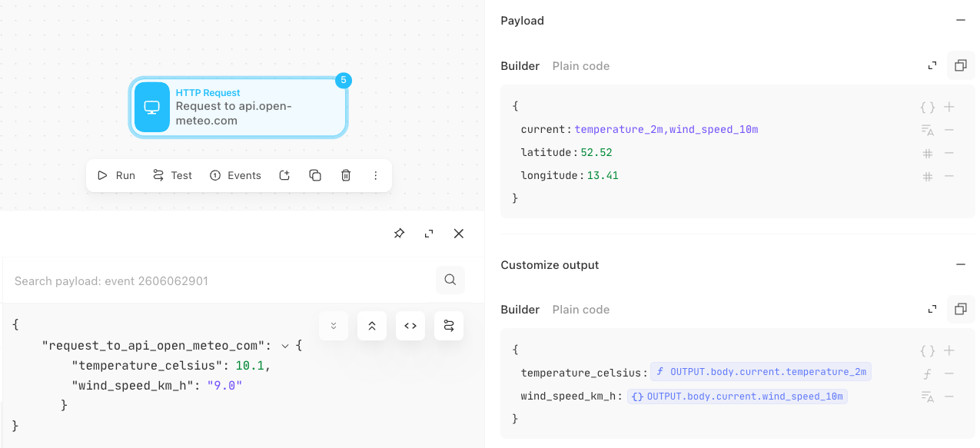Switch Customize output to Plain code tab
This screenshot has height=448, width=980.
(x=581, y=310)
